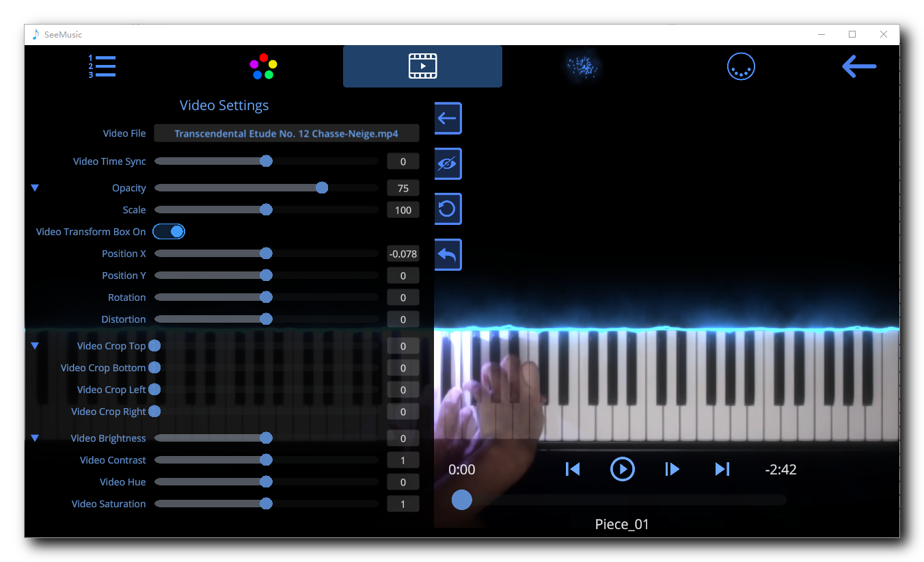The height and width of the screenshot is (562, 924).
Task: Click the curved undo arrow button
Action: pyautogui.click(x=448, y=255)
